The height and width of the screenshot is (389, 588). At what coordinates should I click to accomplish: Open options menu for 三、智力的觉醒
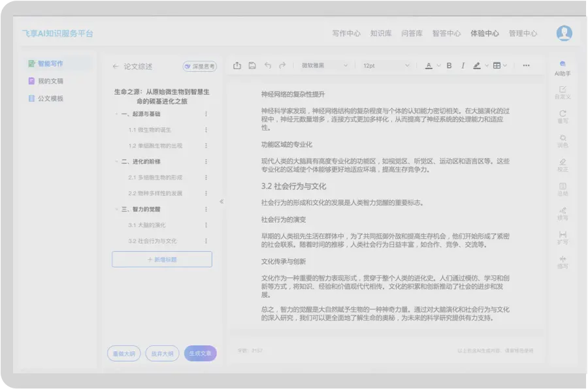(x=206, y=209)
